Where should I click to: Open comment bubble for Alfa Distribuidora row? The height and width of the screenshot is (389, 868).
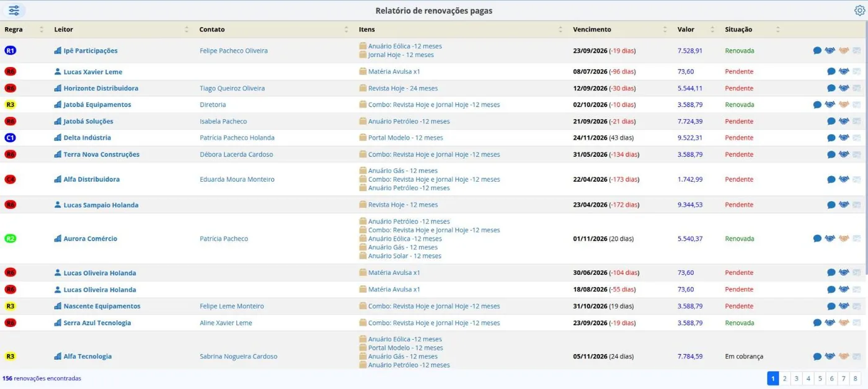pos(831,179)
